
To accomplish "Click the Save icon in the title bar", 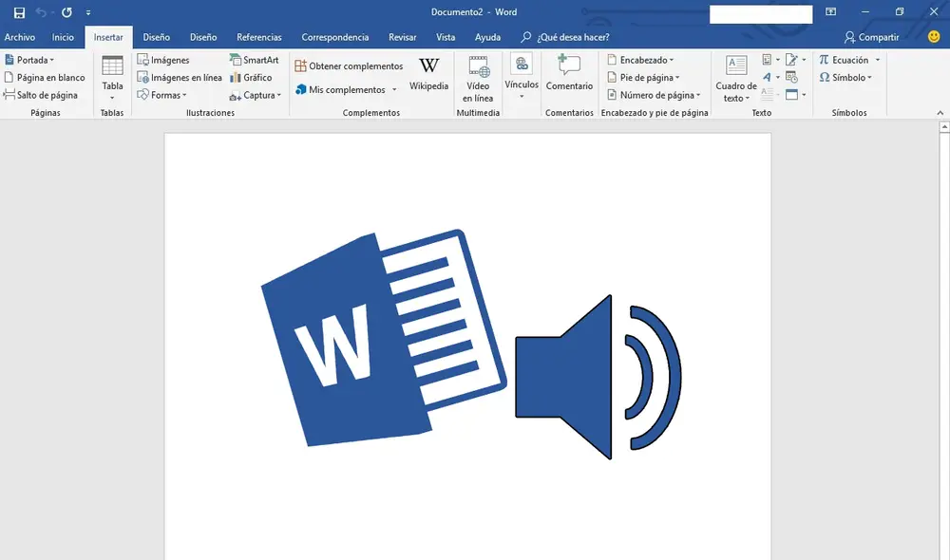I will pyautogui.click(x=19, y=12).
